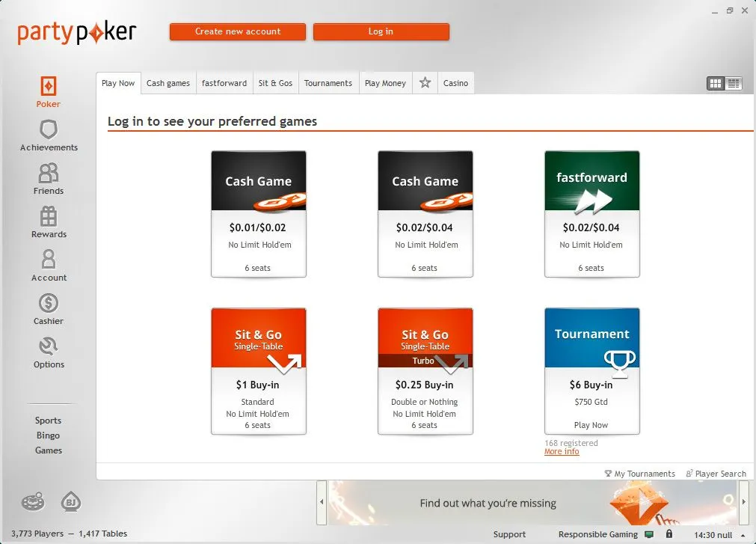Viewport: 756px width, 544px height.
Task: Show next banner with right arrow
Action: click(x=743, y=502)
